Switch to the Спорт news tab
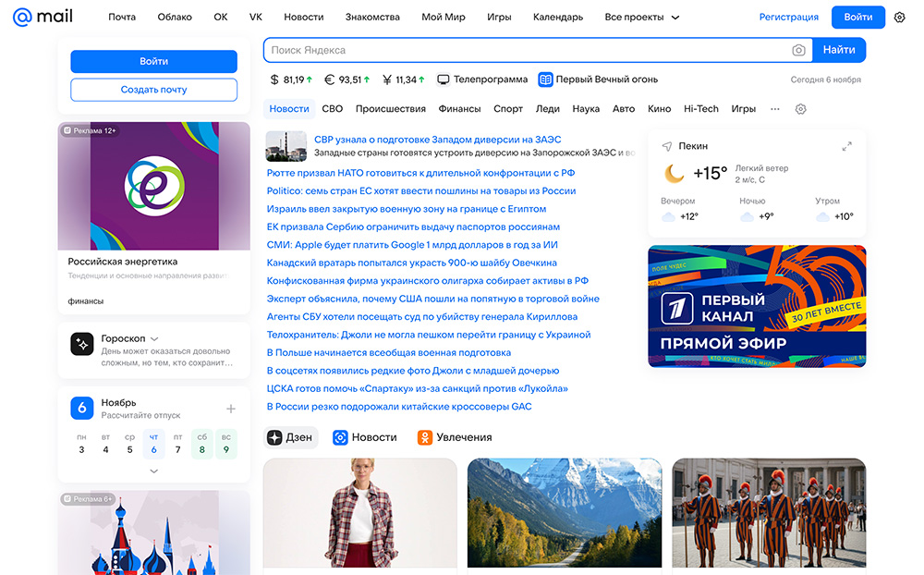Screen dimensions: 924x575 pos(508,109)
